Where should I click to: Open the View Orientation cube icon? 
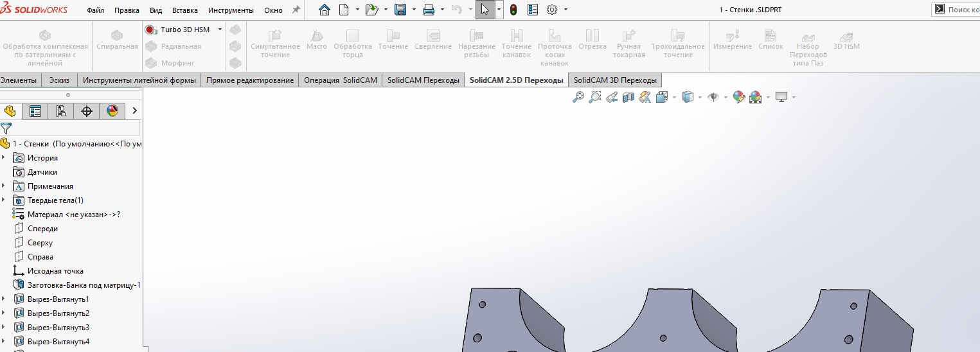[x=661, y=97]
